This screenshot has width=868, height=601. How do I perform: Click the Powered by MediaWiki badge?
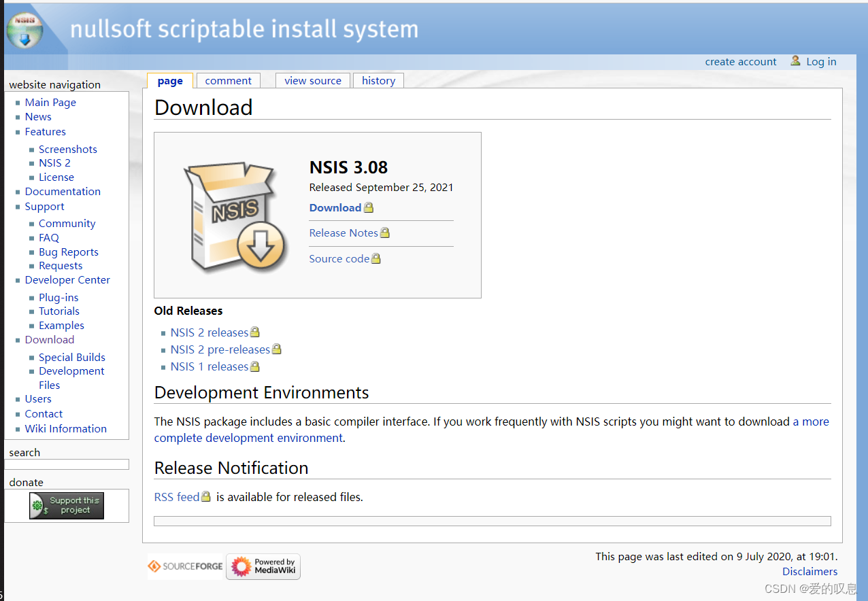click(x=263, y=566)
